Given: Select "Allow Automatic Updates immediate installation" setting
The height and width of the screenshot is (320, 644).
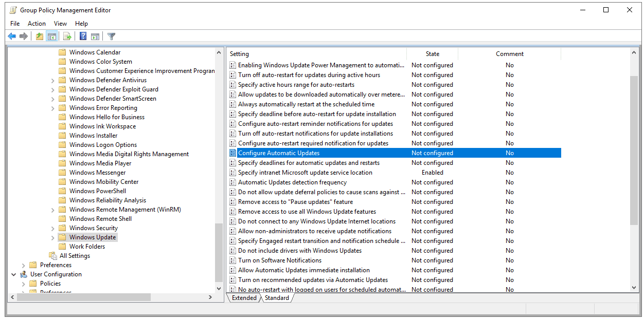Looking at the screenshot, I should [x=304, y=270].
